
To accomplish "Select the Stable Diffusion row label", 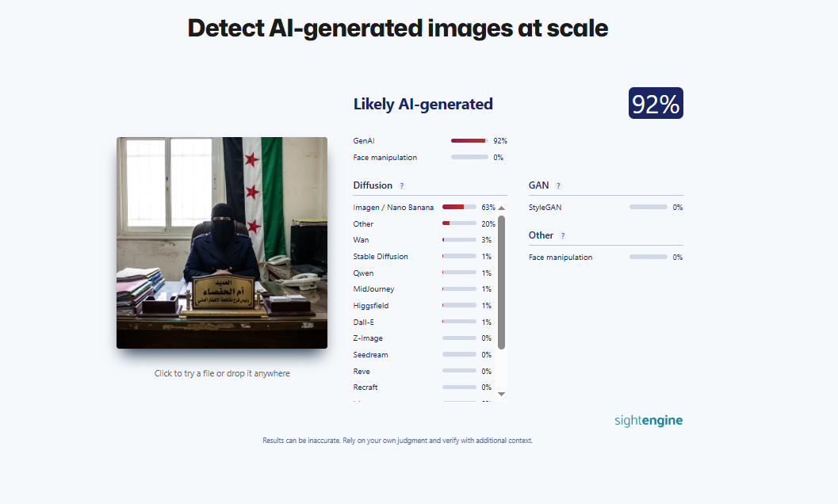I will pos(381,257).
